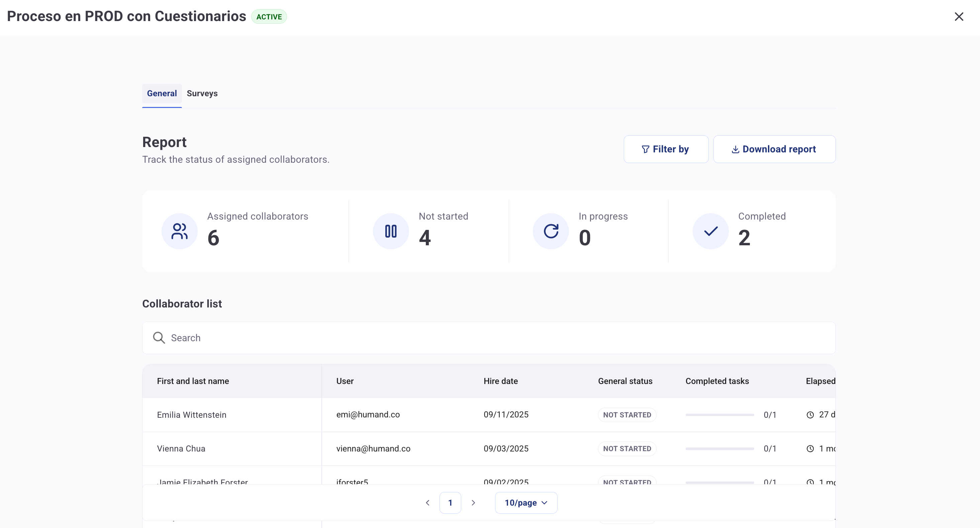Click the Download report button
Screen dimensions: 980x528
(x=774, y=149)
